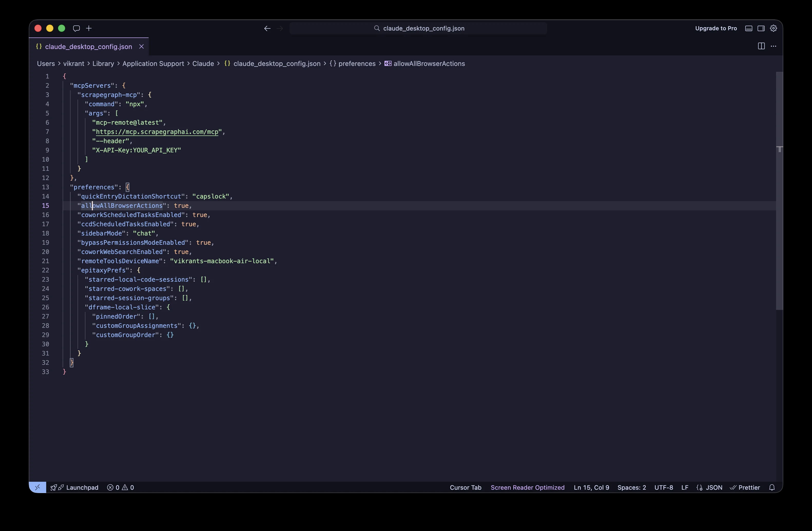Change indentation via Spaces: 2

(632, 487)
